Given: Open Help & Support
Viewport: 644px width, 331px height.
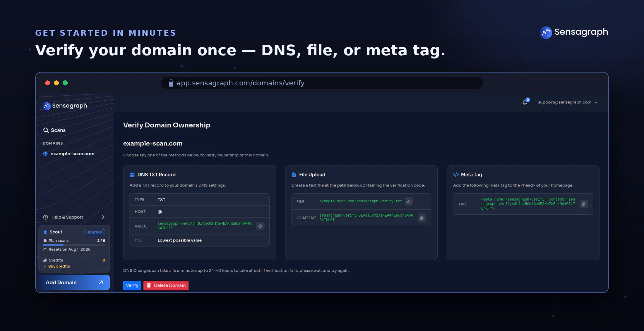Looking at the screenshot, I should [x=74, y=217].
